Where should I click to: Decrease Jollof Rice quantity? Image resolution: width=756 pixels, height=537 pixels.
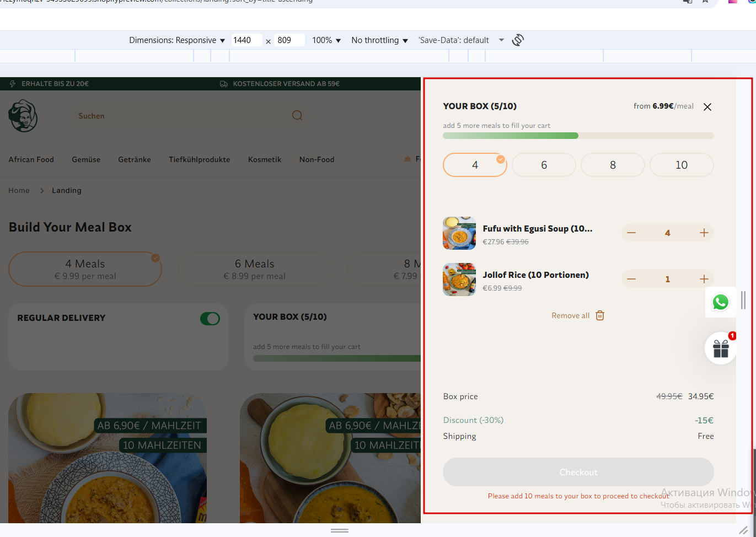[631, 279]
